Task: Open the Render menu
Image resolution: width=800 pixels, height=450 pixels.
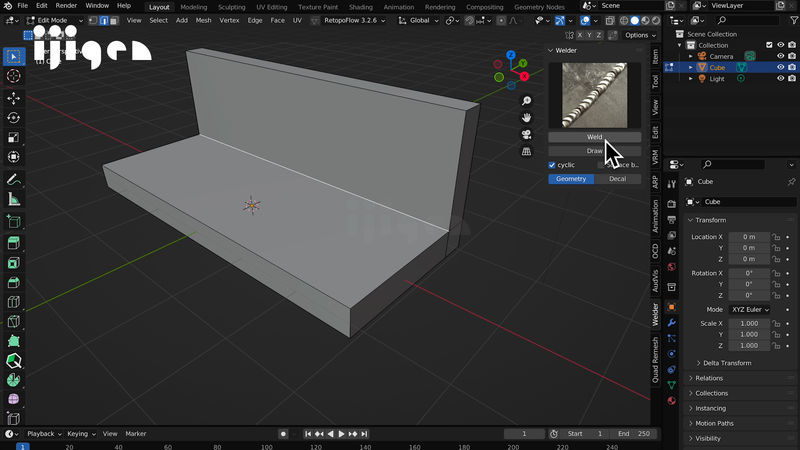Action: click(66, 6)
